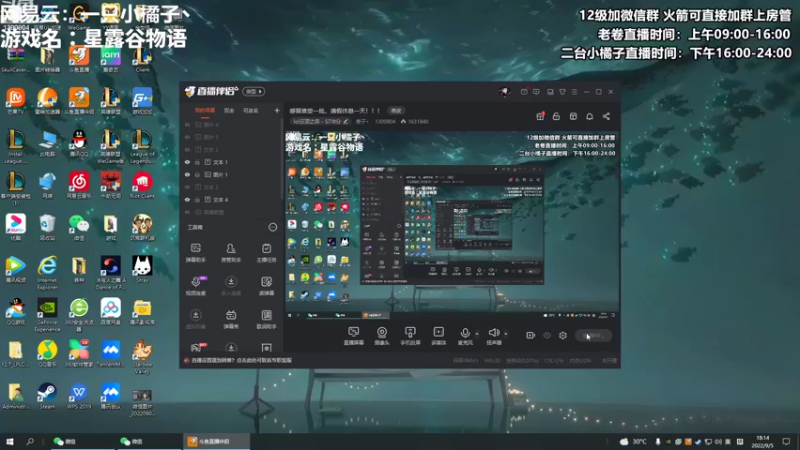Image resolution: width=800 pixels, height=450 pixels.
Task: Mute the 扬声器 speaker
Action: click(x=493, y=336)
